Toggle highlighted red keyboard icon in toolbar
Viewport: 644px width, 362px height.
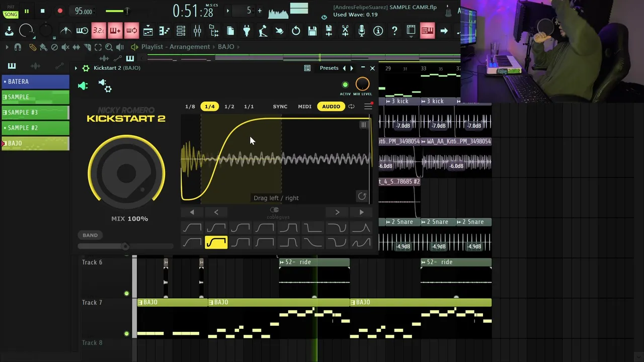coord(427,31)
